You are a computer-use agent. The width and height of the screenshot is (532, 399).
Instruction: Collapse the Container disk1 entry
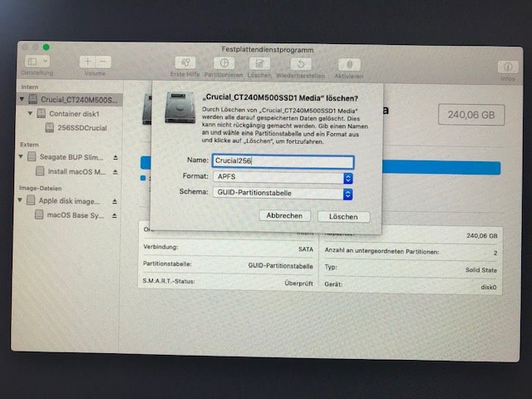tap(30, 113)
